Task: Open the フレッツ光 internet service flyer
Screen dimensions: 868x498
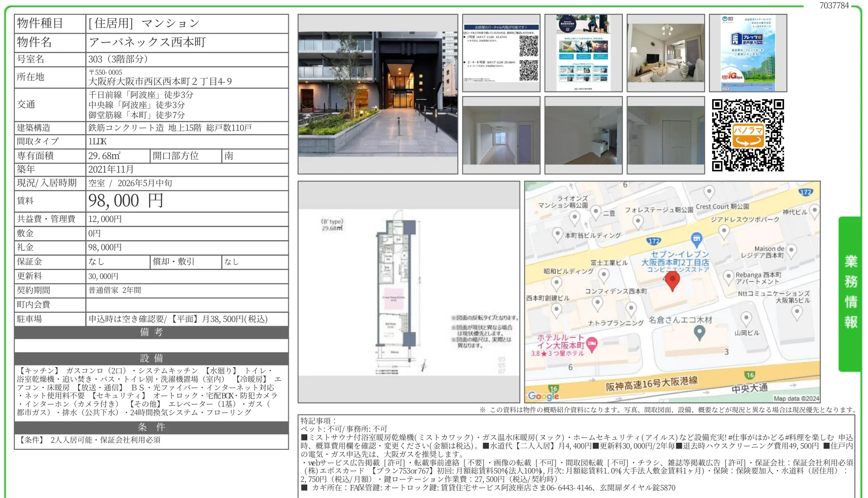Action: (747, 53)
